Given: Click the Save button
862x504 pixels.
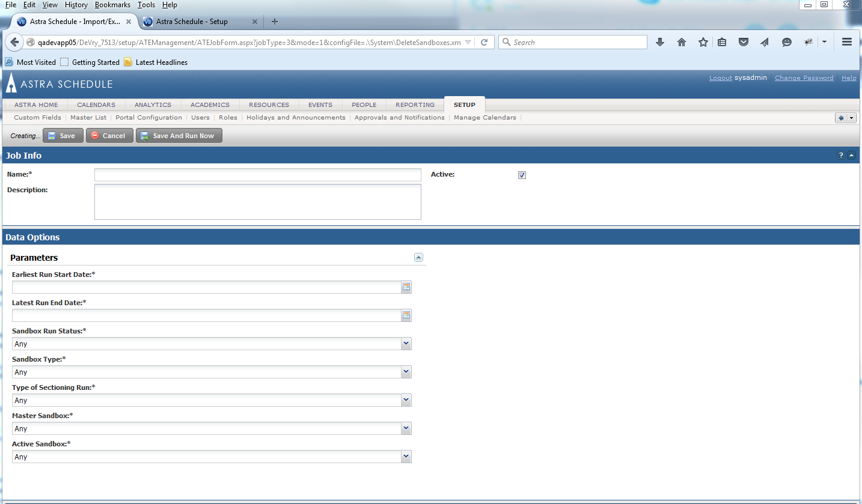Looking at the screenshot, I should click(63, 136).
